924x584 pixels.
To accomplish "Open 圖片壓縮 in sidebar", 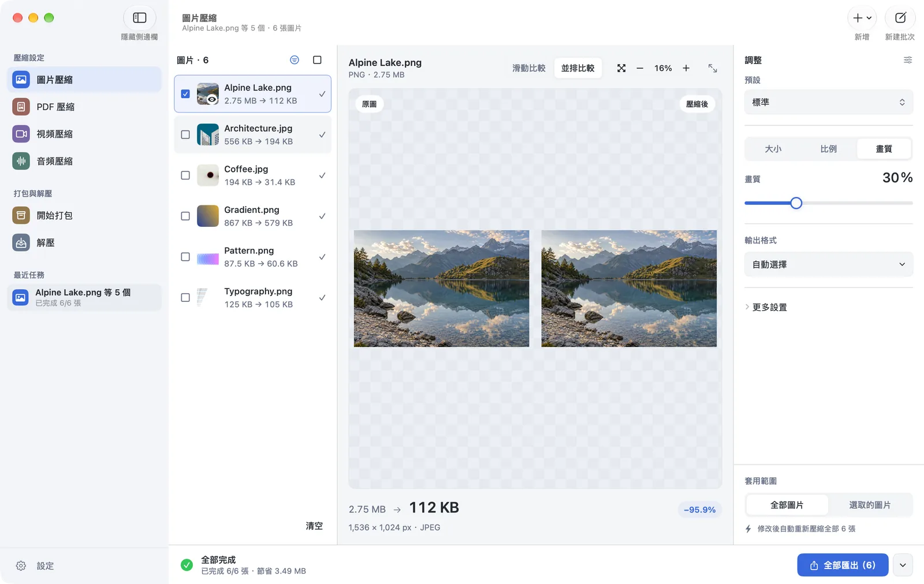I will click(84, 80).
